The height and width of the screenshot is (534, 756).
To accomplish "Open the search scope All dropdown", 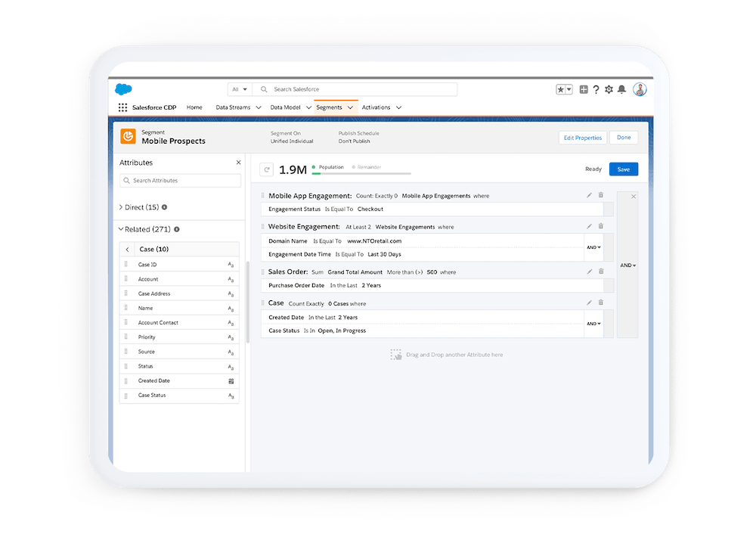I will click(x=239, y=89).
